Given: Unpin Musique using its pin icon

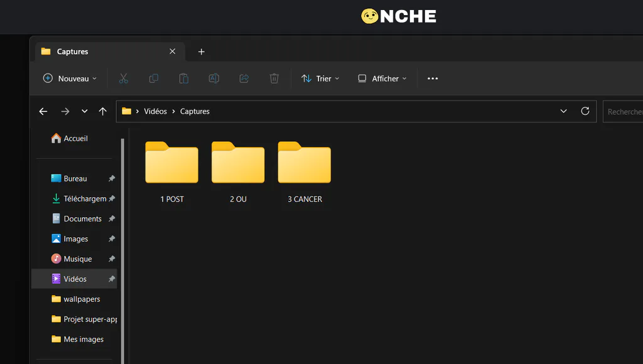Looking at the screenshot, I should [112, 259].
